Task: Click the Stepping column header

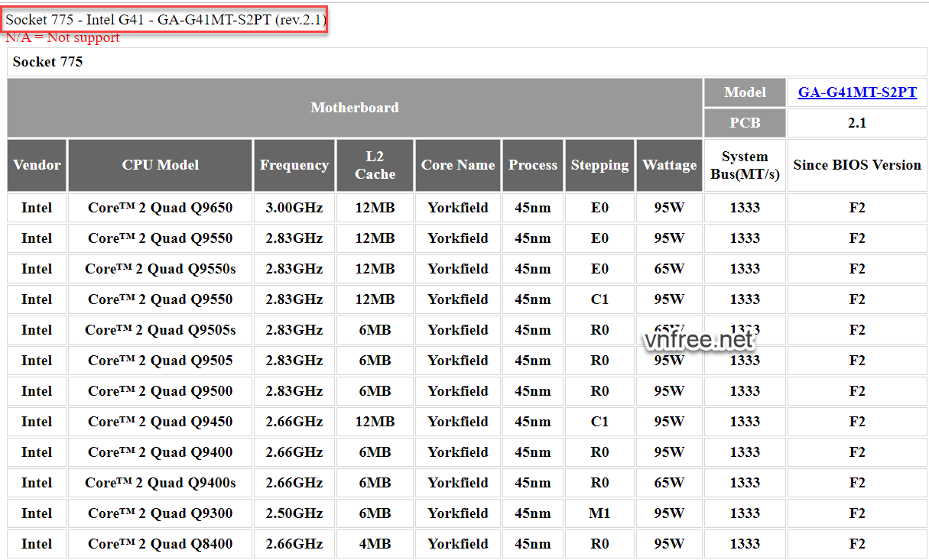Action: [x=599, y=165]
